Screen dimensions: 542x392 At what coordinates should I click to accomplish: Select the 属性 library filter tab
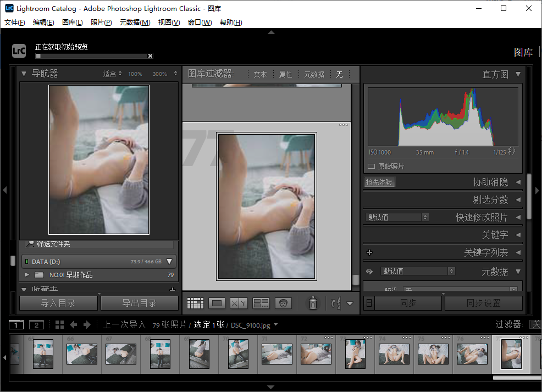(x=285, y=74)
